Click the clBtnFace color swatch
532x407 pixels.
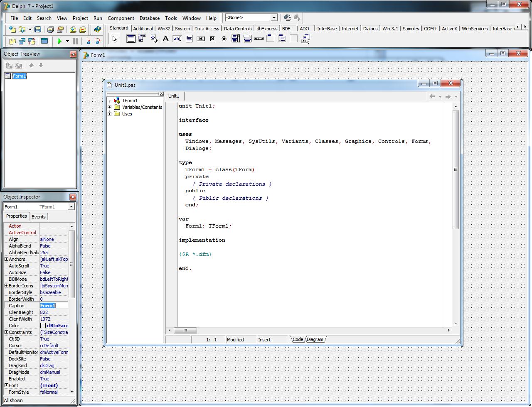pyautogui.click(x=43, y=326)
